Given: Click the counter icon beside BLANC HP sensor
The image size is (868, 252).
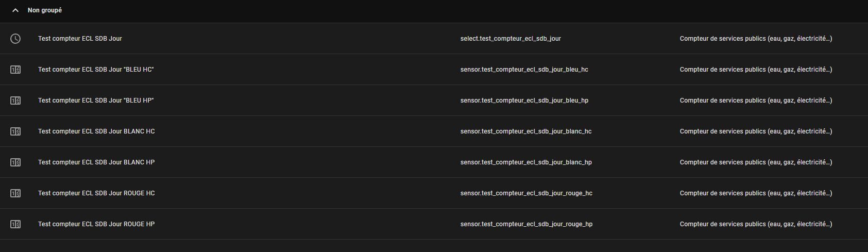Looking at the screenshot, I should pyautogui.click(x=15, y=162).
